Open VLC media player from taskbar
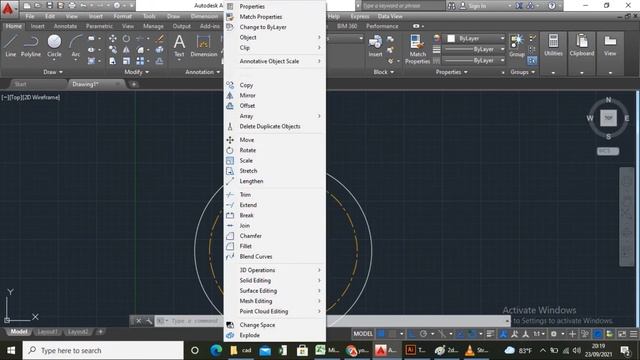Image resolution: width=640 pixels, height=360 pixels. (x=476, y=350)
